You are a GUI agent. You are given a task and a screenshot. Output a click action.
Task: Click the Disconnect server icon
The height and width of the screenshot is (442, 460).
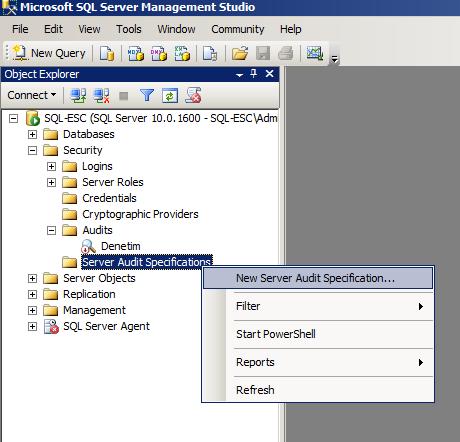click(101, 96)
